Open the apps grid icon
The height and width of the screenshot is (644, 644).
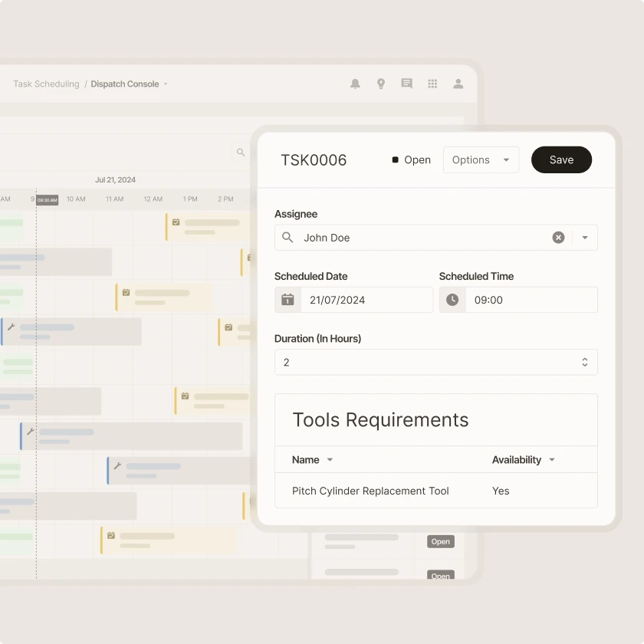point(432,84)
